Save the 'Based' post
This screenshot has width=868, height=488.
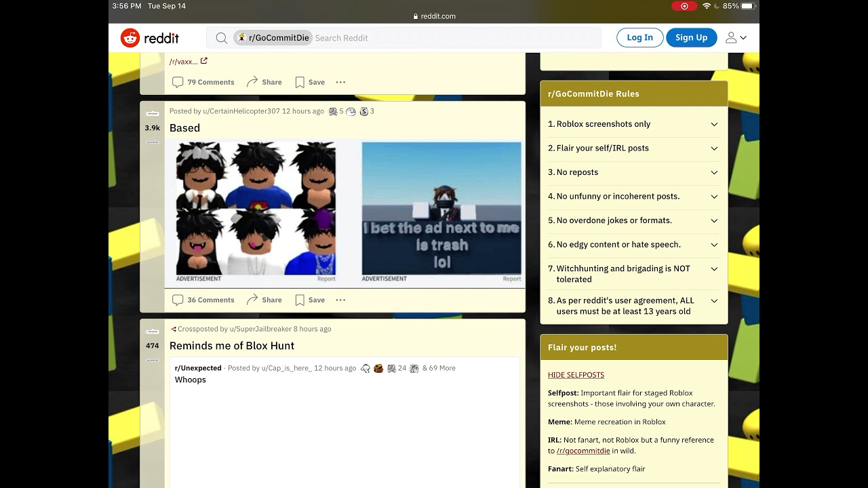pos(310,300)
